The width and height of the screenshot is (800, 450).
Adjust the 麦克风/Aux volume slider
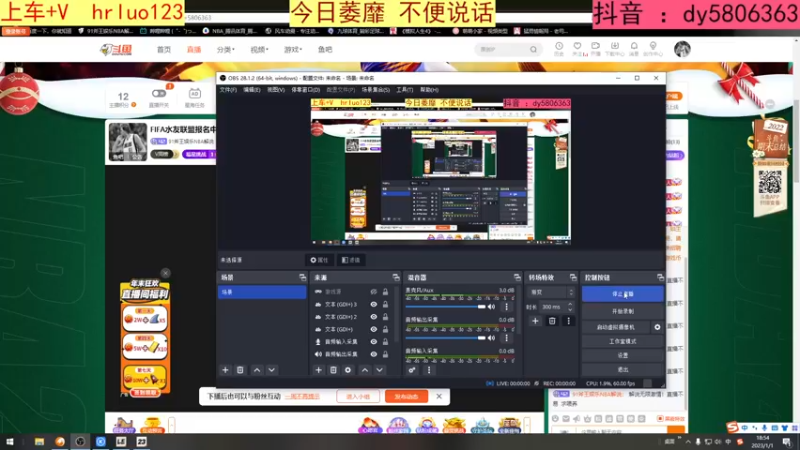445,307
